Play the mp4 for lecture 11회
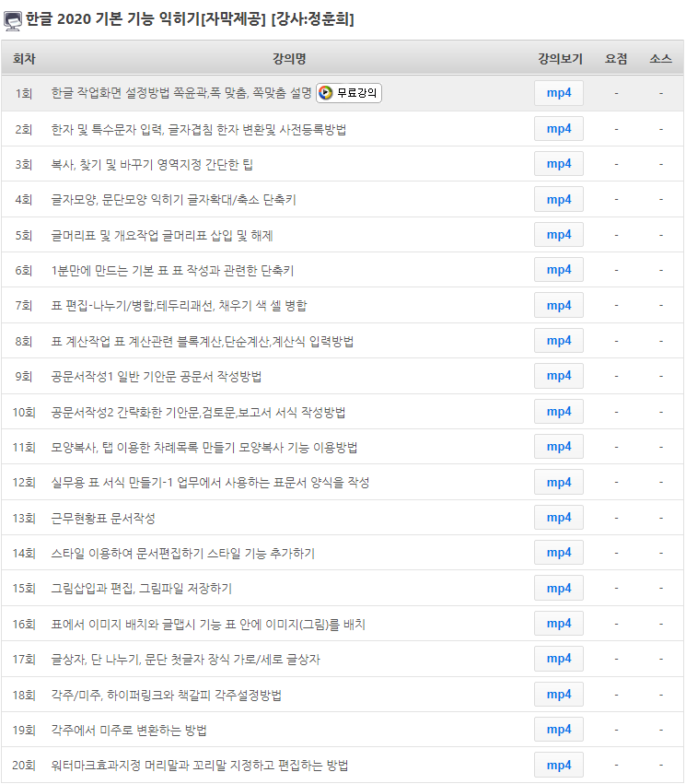686x784 pixels. coord(559,447)
